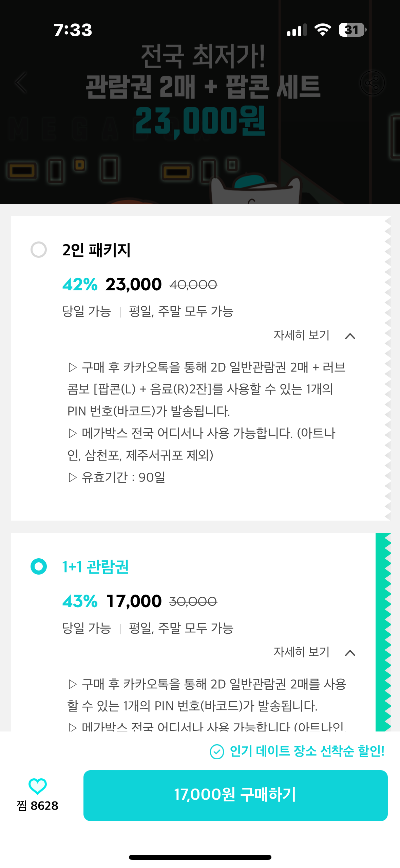
Task: Tap the 1+1 관람권 option title
Action: coord(95,566)
